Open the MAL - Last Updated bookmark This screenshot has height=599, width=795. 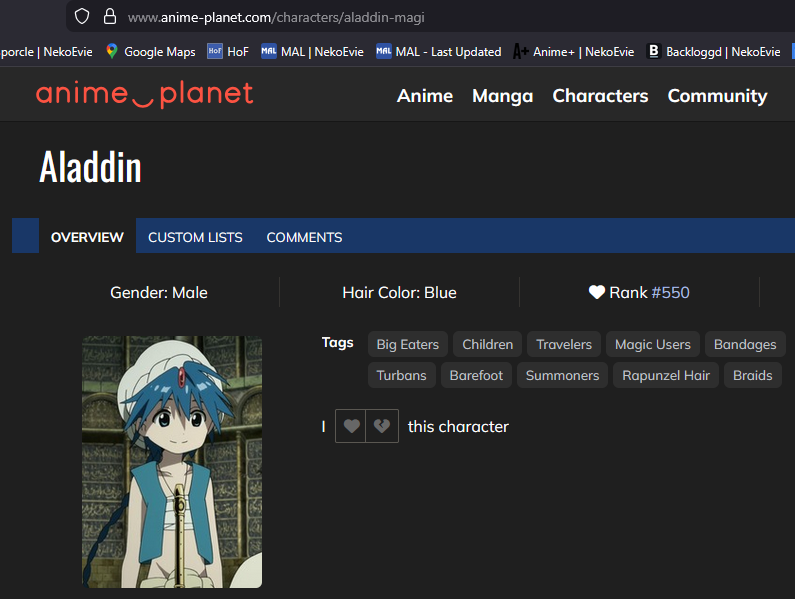tap(439, 52)
